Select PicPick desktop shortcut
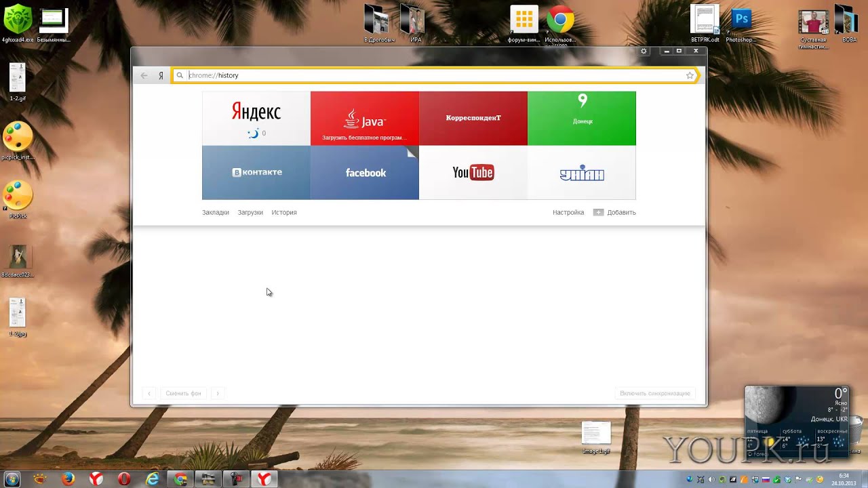 point(18,199)
